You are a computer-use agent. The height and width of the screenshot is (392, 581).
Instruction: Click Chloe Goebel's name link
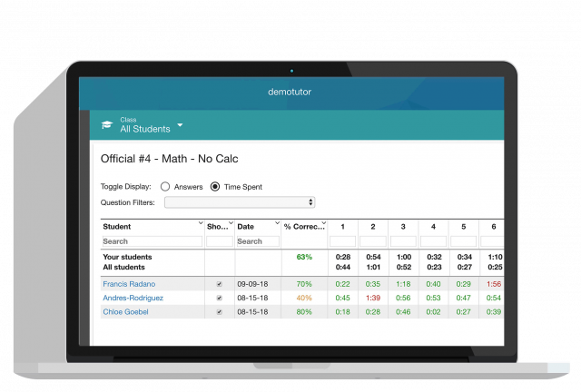click(126, 312)
